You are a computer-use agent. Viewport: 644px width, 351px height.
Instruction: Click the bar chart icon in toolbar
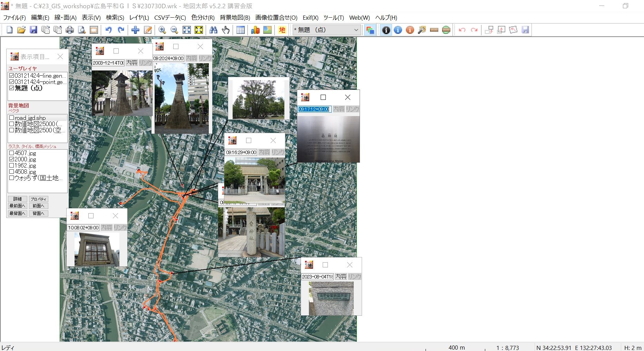(255, 30)
